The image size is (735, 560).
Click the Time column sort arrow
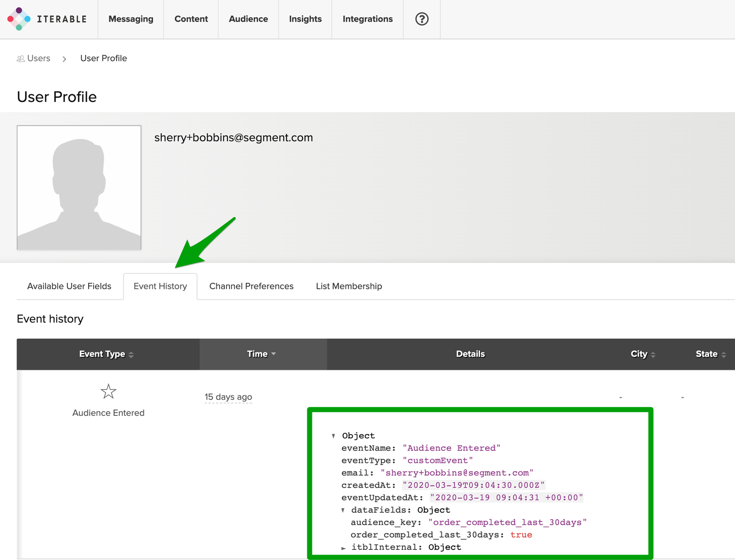274,354
